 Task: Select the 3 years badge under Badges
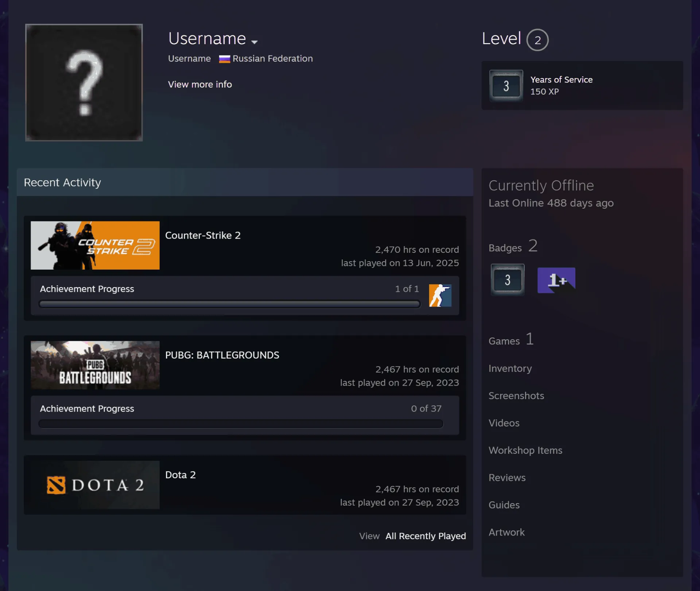[507, 280]
